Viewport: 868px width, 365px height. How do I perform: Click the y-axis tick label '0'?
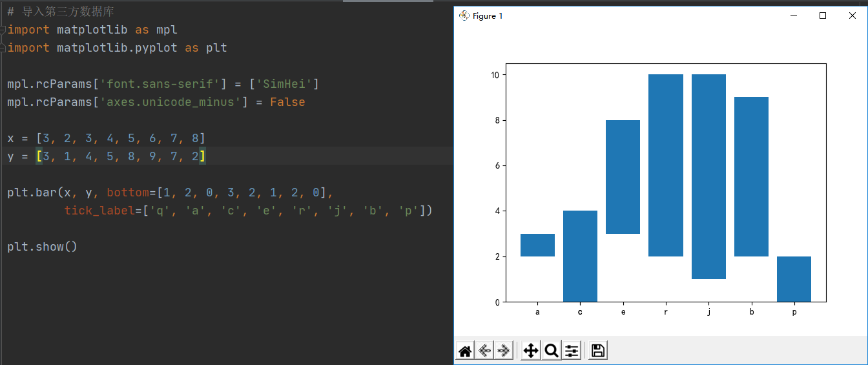click(497, 302)
